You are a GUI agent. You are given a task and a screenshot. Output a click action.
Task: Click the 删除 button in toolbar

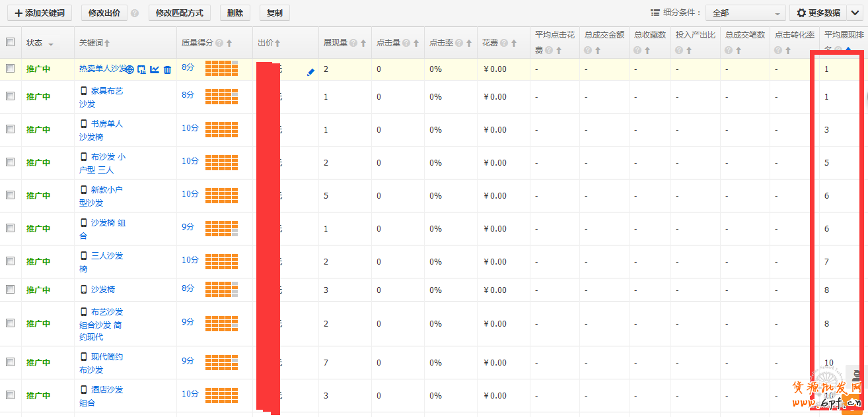[235, 13]
